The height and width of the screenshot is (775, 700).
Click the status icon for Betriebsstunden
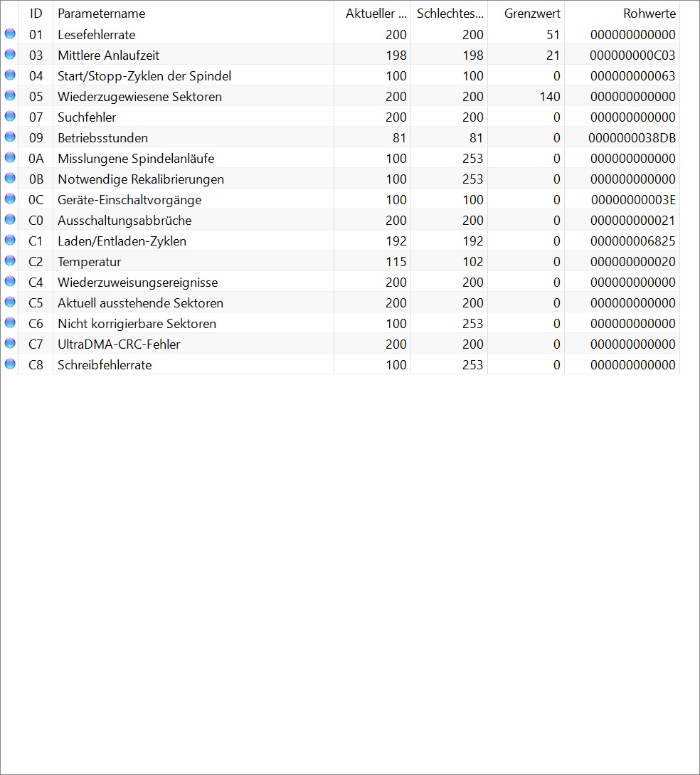click(10, 137)
